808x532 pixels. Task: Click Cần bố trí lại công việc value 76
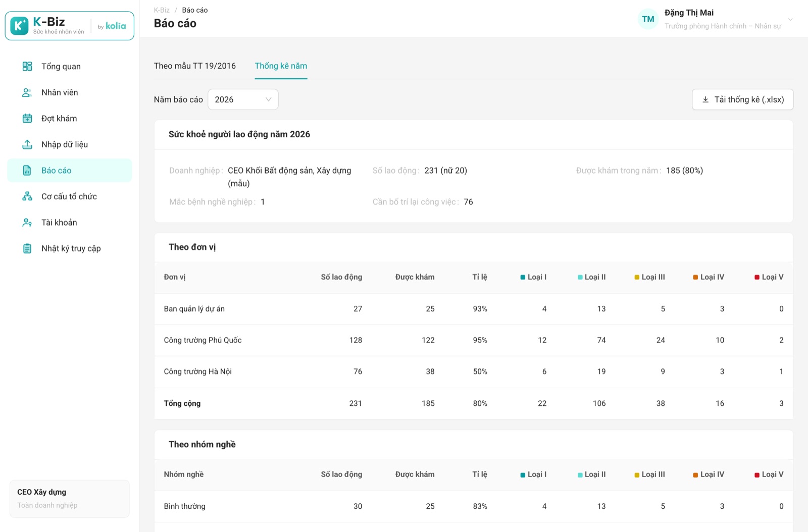[x=468, y=202]
